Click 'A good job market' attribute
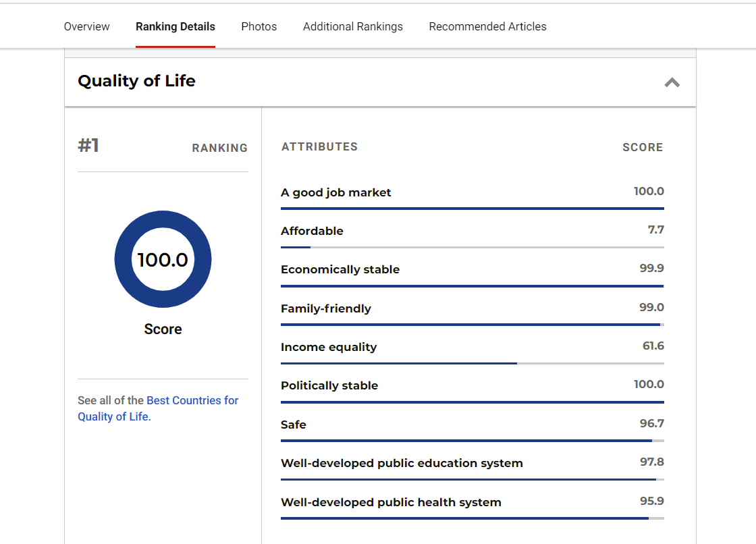The height and width of the screenshot is (544, 756). click(335, 192)
